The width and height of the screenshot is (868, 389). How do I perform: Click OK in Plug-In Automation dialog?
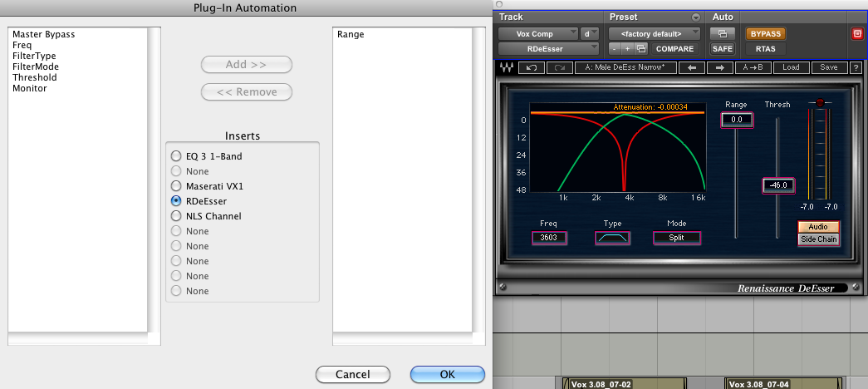coord(447,374)
